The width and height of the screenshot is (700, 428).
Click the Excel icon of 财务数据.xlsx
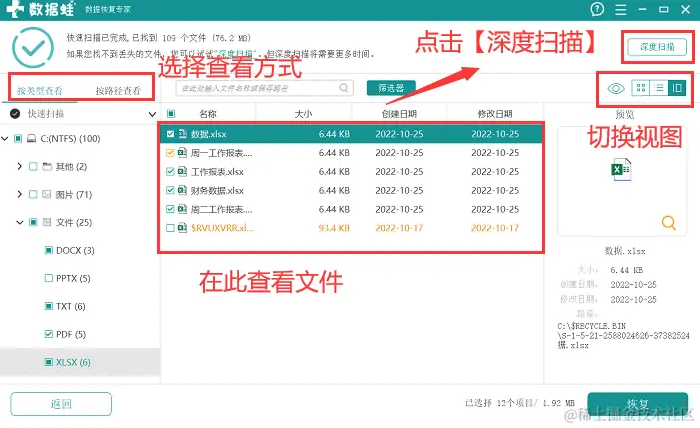tap(182, 190)
